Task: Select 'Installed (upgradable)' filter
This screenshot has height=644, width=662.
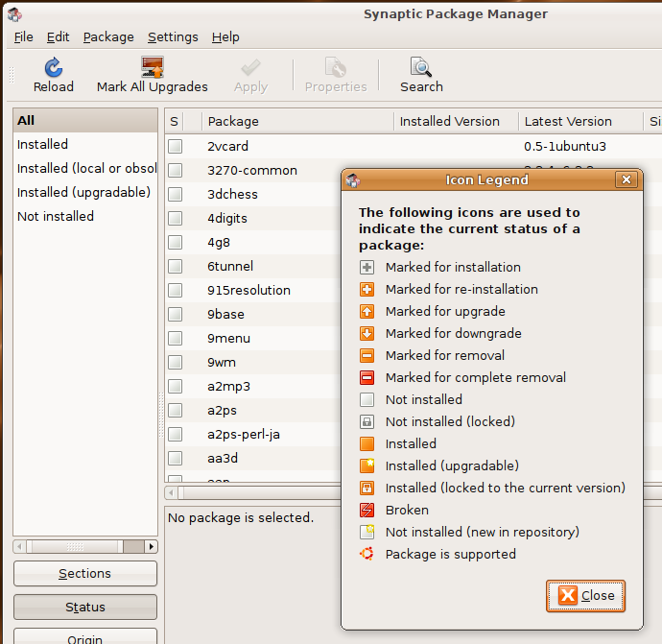Action: pos(85,193)
